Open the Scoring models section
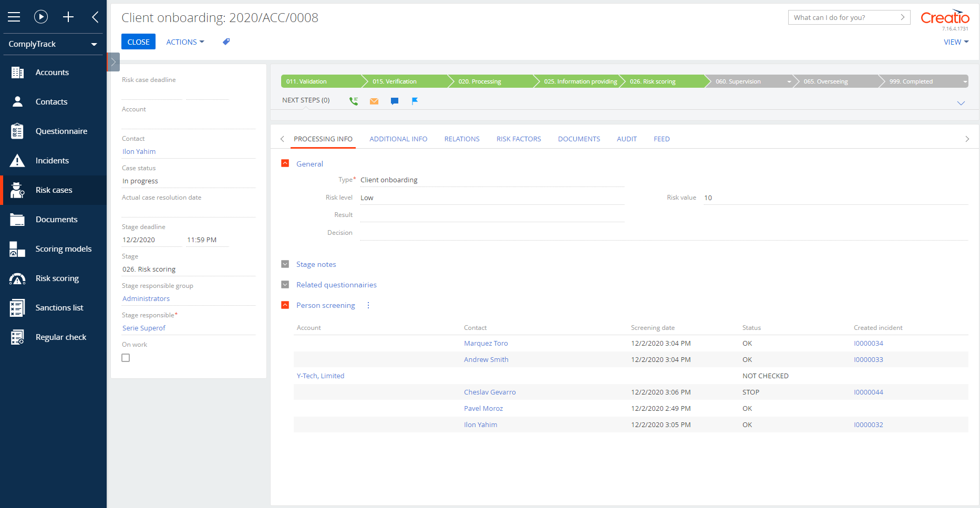The height and width of the screenshot is (508, 980). click(x=63, y=248)
